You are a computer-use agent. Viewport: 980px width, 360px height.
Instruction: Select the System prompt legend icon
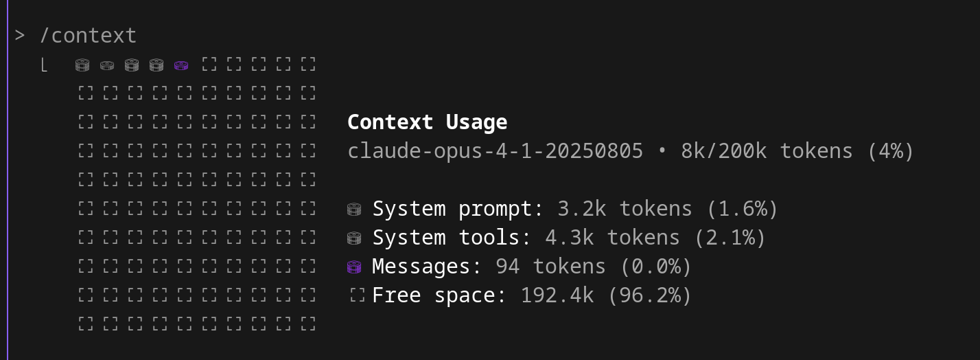tap(354, 210)
